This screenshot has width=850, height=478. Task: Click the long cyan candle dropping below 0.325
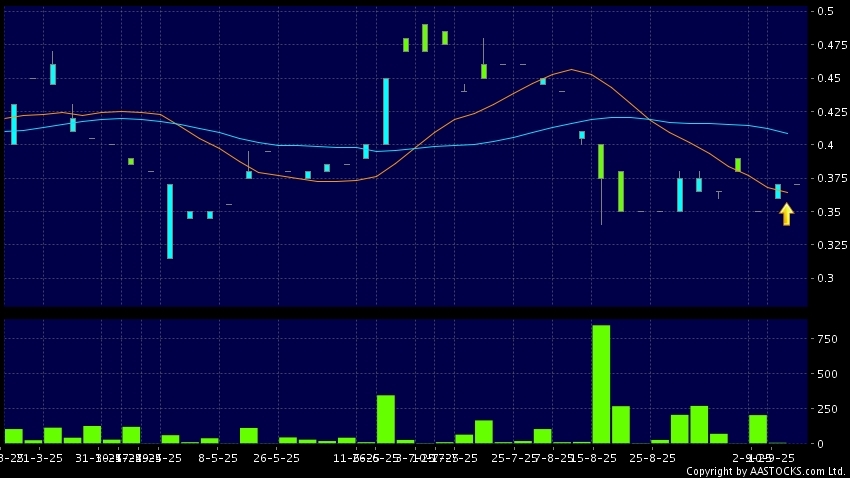coord(170,222)
